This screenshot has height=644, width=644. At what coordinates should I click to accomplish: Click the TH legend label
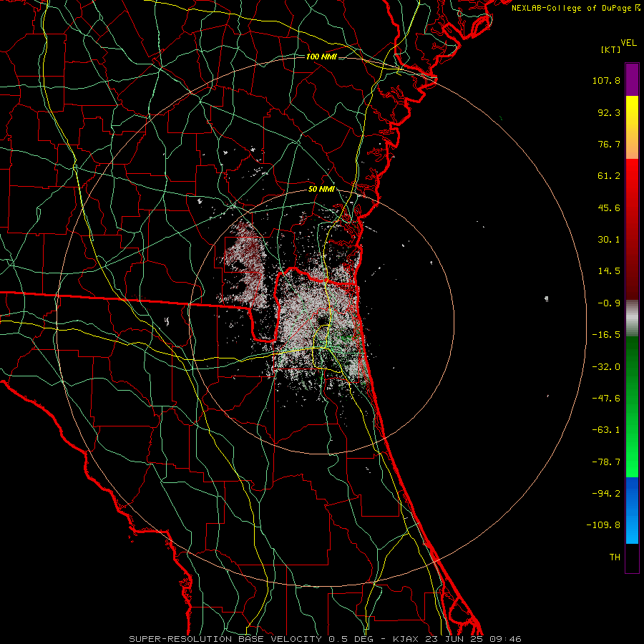point(615,557)
